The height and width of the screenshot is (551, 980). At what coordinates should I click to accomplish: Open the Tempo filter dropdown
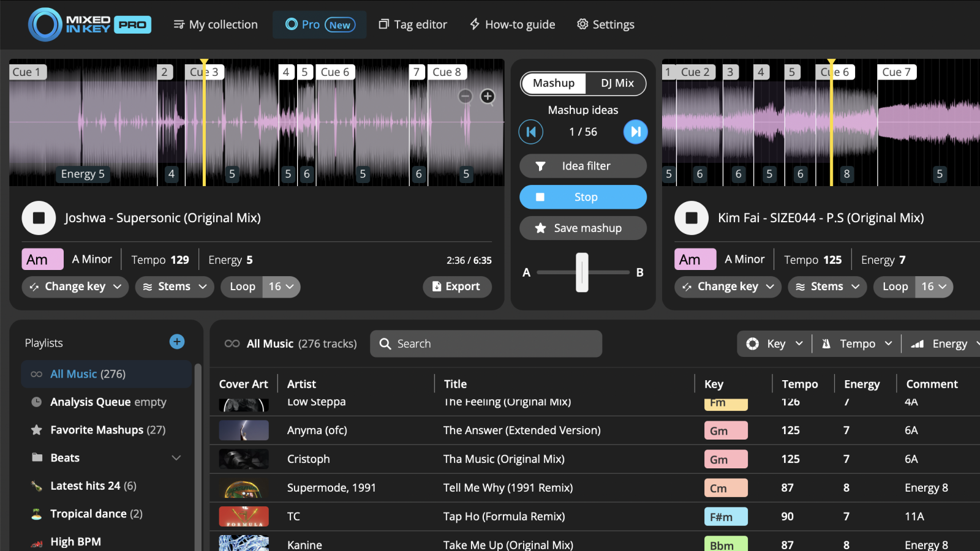(857, 344)
